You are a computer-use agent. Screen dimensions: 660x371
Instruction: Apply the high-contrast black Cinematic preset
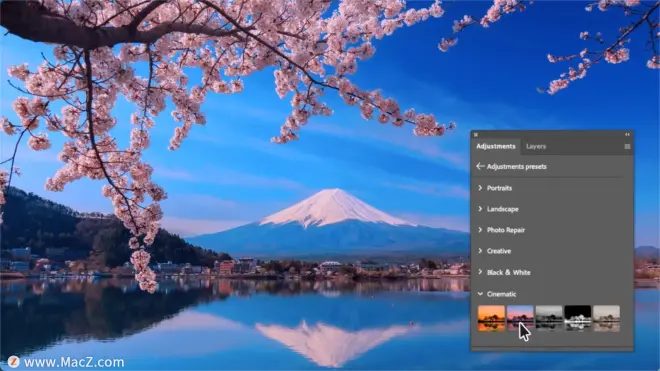(578, 318)
